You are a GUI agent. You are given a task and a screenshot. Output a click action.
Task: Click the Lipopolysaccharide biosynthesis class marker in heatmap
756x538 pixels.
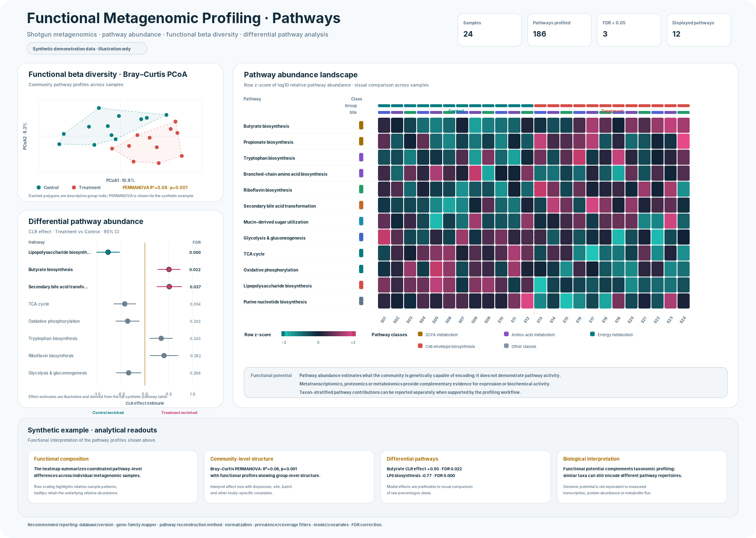361,285
